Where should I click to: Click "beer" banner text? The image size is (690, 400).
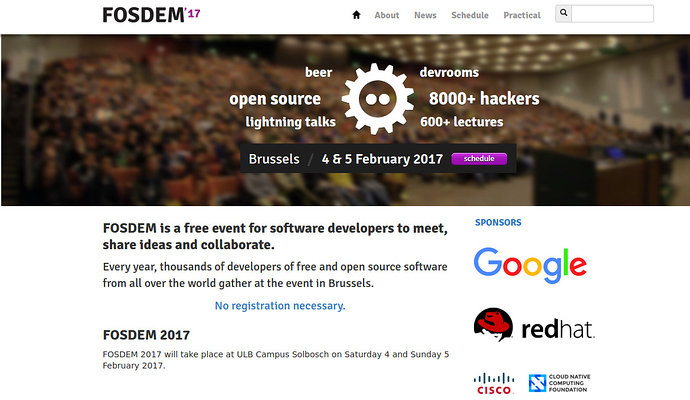(319, 72)
